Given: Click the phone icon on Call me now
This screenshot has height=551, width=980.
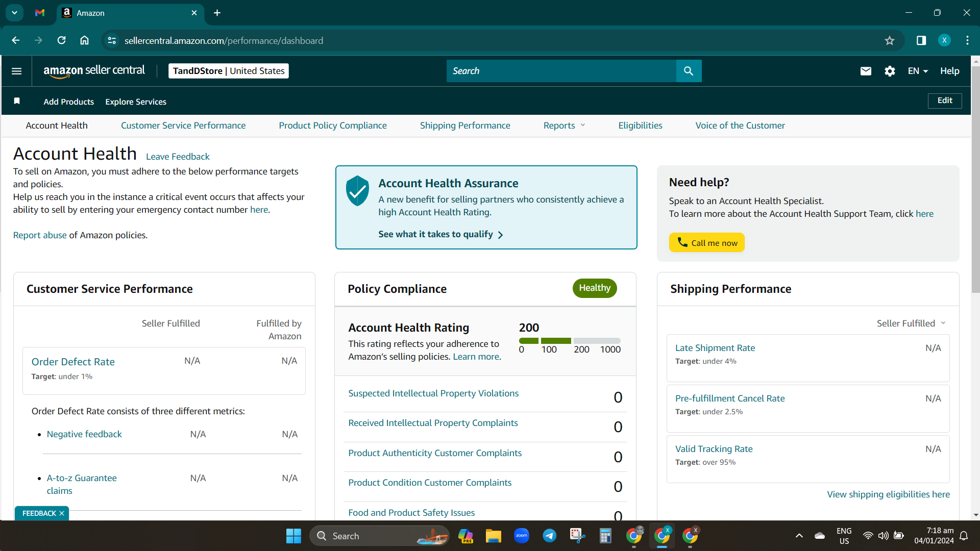Looking at the screenshot, I should click(x=682, y=242).
